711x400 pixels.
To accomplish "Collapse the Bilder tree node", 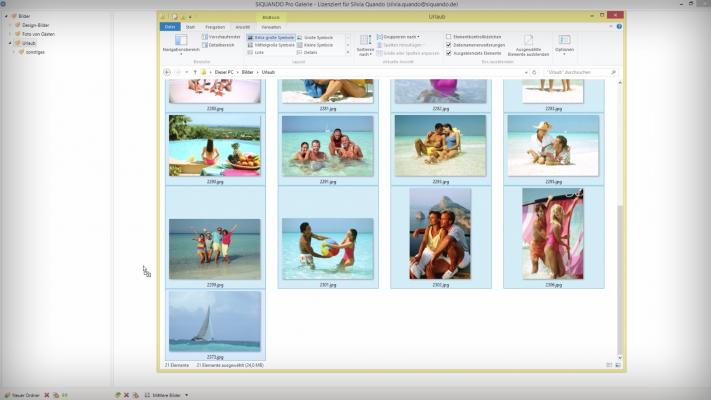I will click(8, 16).
